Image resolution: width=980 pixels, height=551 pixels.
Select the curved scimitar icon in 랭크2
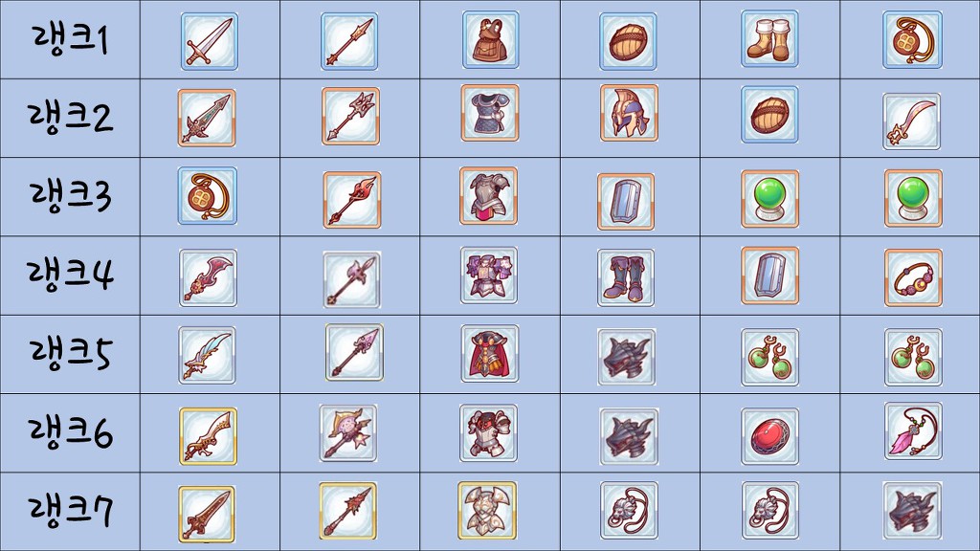pos(911,121)
